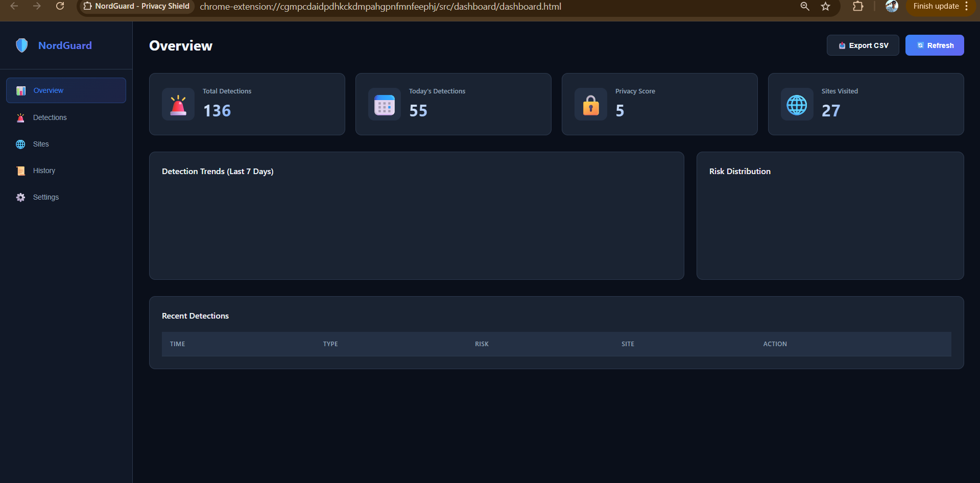Click the Risk Distribution heading
Screen dimensions: 980x483
coord(740,172)
